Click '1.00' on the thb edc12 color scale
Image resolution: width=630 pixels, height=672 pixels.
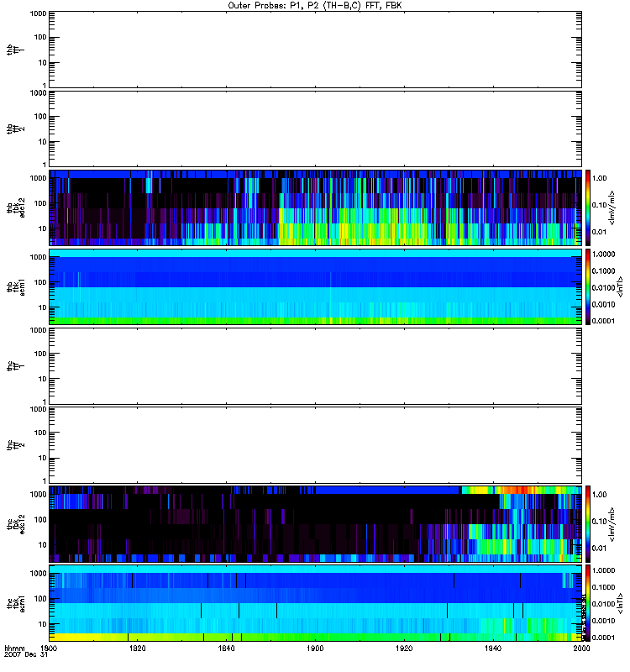coord(600,178)
